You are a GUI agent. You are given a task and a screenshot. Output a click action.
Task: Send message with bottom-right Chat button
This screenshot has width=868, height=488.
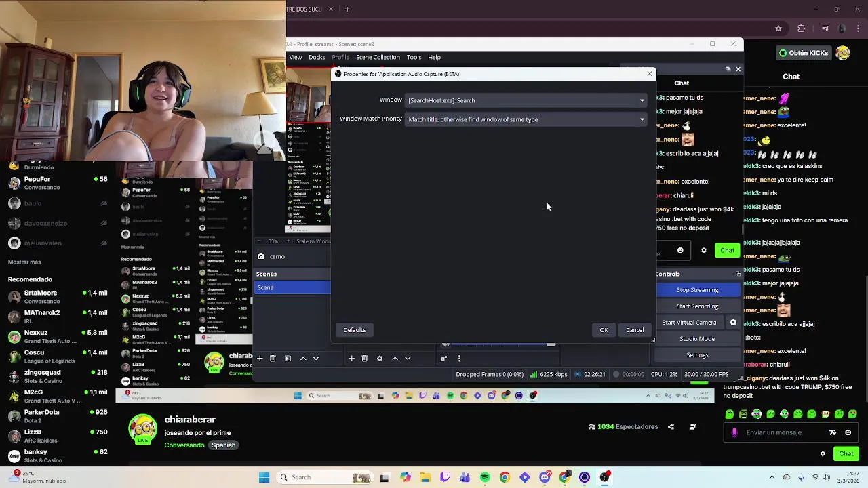tap(846, 453)
